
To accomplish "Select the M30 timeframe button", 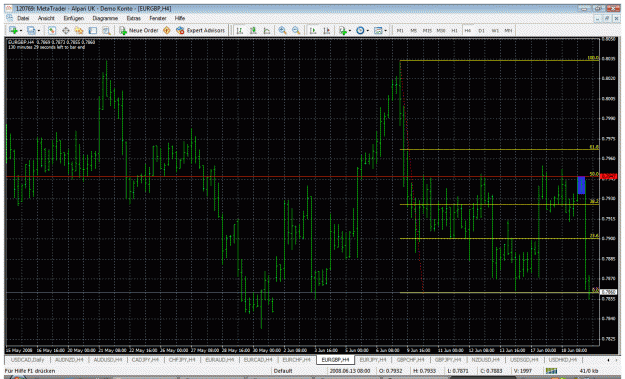I will (440, 30).
